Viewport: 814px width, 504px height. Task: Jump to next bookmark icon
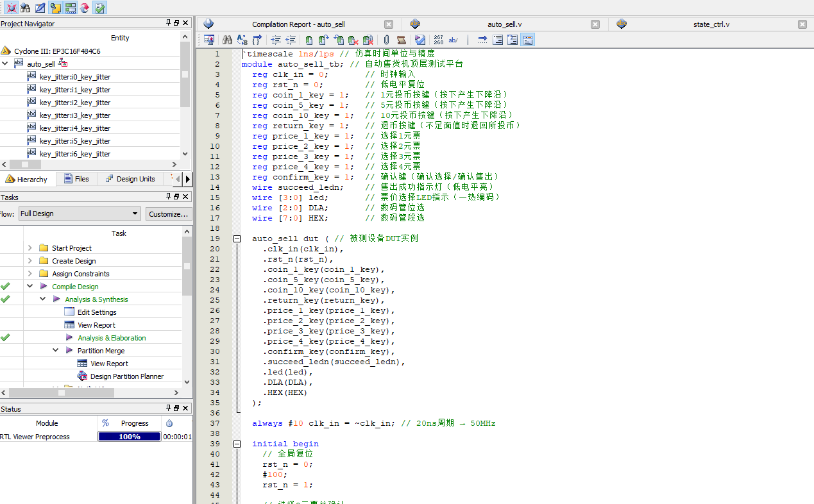tap(323, 40)
